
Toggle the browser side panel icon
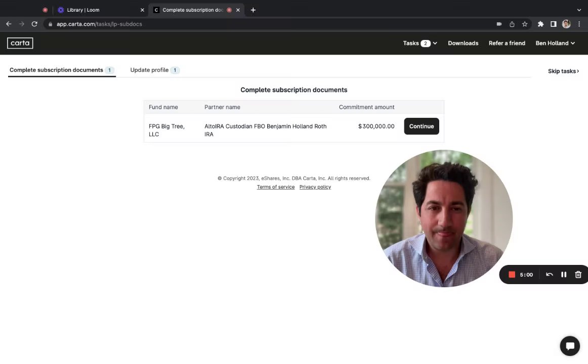[553, 24]
